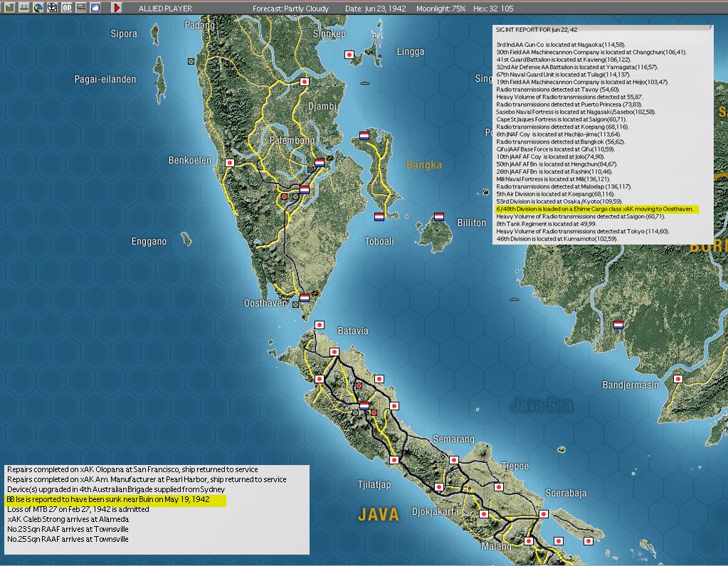Click the SIG INT REPORT FOR Jun 22, 42 header

pyautogui.click(x=537, y=30)
